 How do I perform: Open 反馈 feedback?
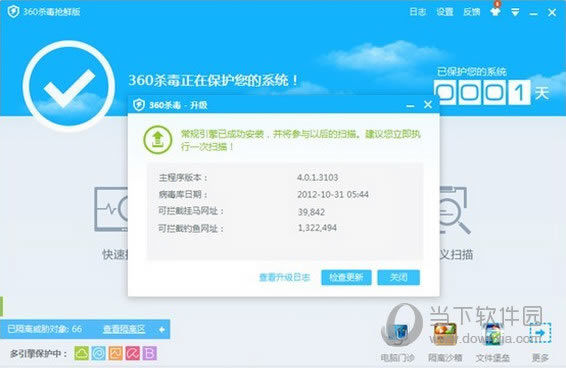coord(472,12)
